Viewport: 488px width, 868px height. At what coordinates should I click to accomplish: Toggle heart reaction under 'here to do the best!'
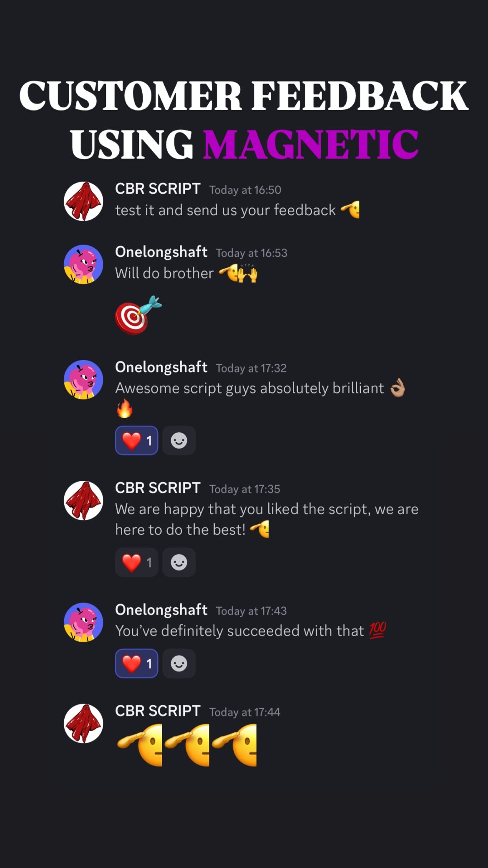click(x=136, y=562)
